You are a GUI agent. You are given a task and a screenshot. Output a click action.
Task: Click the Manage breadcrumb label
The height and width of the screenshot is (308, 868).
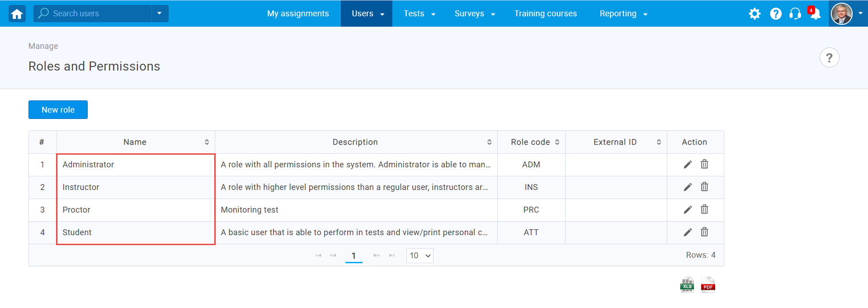43,46
